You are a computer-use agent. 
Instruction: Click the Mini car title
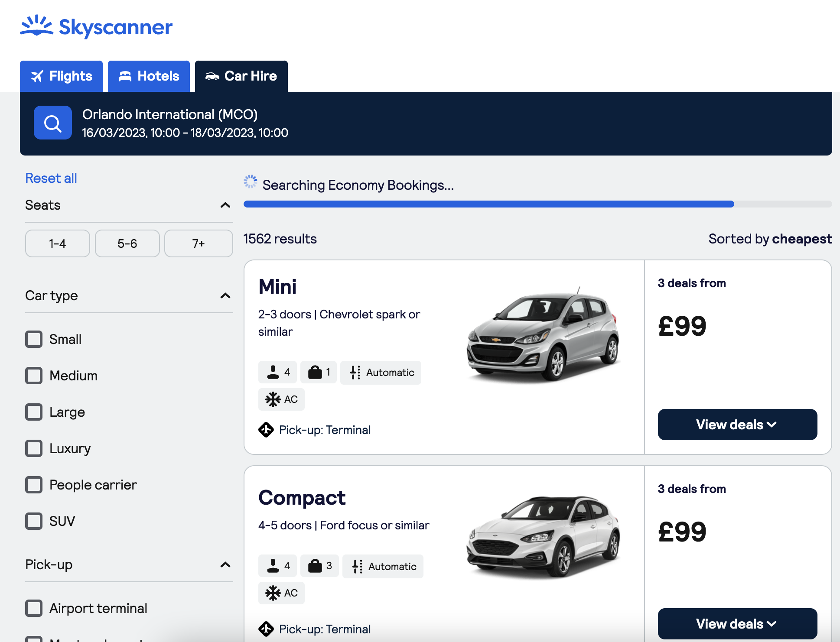[277, 286]
